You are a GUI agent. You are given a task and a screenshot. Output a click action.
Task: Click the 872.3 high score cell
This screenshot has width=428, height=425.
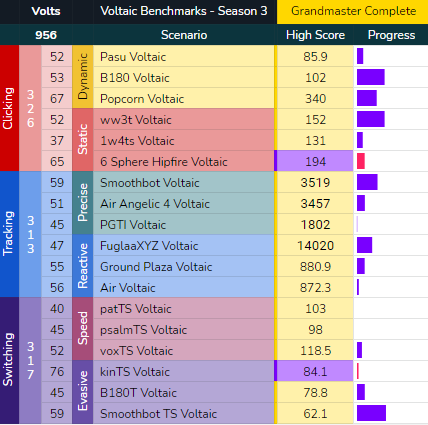pos(315,288)
